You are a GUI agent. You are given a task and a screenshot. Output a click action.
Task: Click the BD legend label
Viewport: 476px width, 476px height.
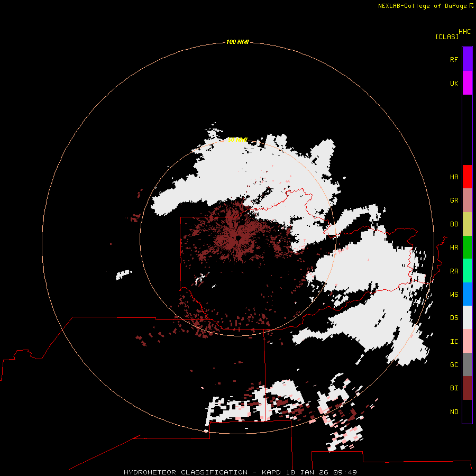click(x=454, y=224)
